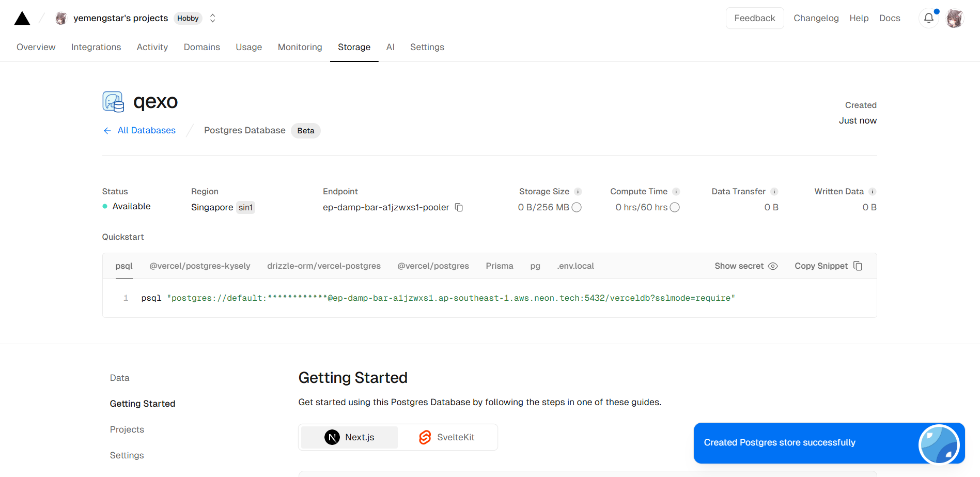
Task: Switch to the Prisma quickstart tab
Action: (x=499, y=266)
